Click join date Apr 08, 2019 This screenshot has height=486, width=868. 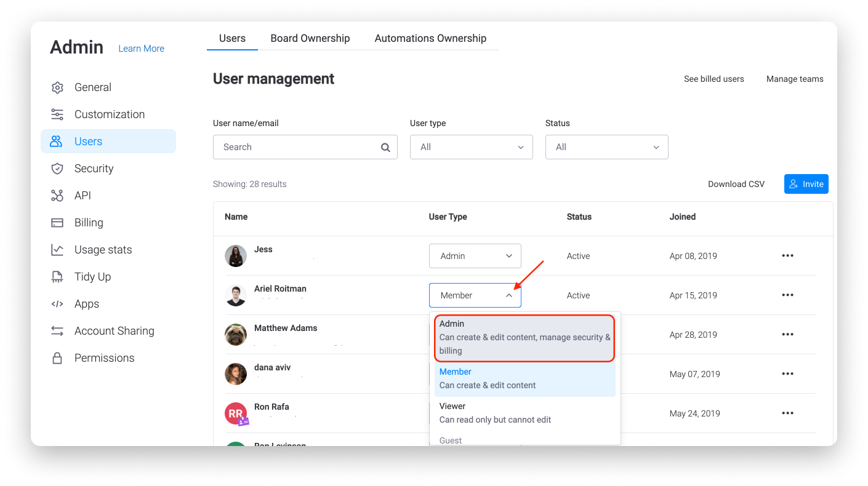(x=693, y=256)
